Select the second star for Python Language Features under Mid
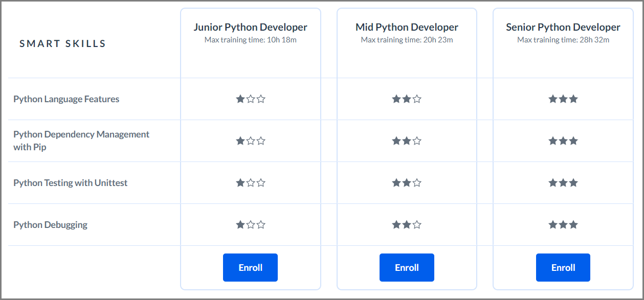Image resolution: width=644 pixels, height=300 pixels. click(407, 99)
